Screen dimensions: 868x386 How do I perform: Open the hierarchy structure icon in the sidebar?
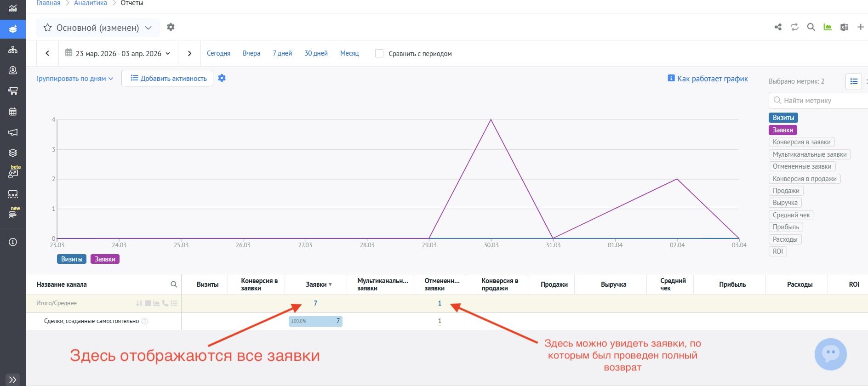[13, 49]
